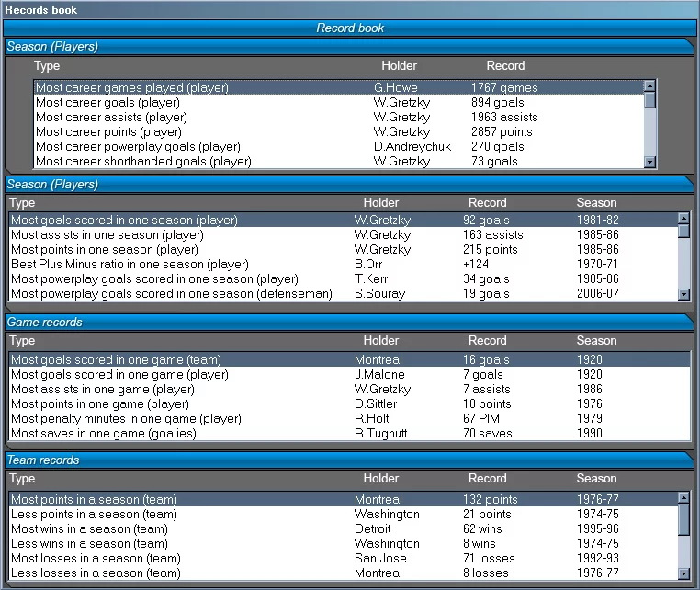This screenshot has height=590, width=700.
Task: Select 'Most assists in one game (player)' row
Action: (x=350, y=389)
